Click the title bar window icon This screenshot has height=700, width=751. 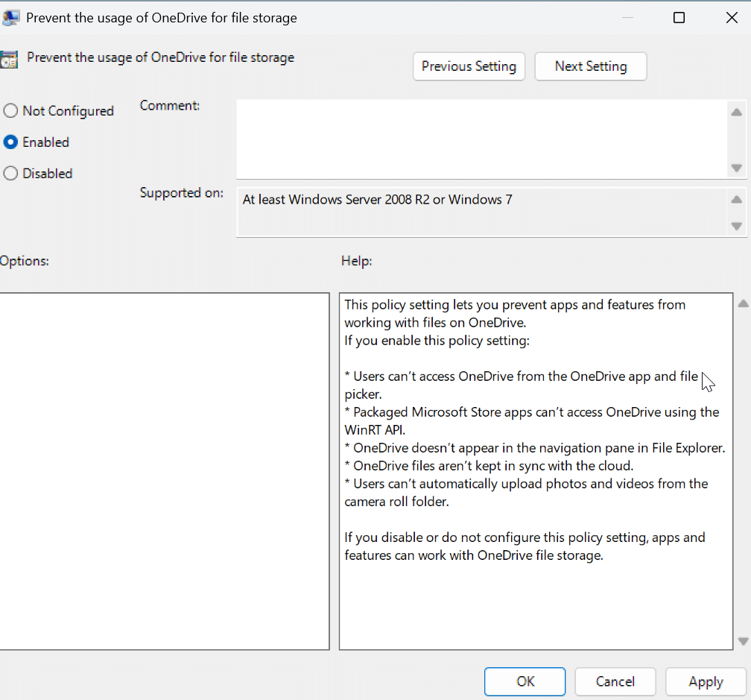pos(10,18)
